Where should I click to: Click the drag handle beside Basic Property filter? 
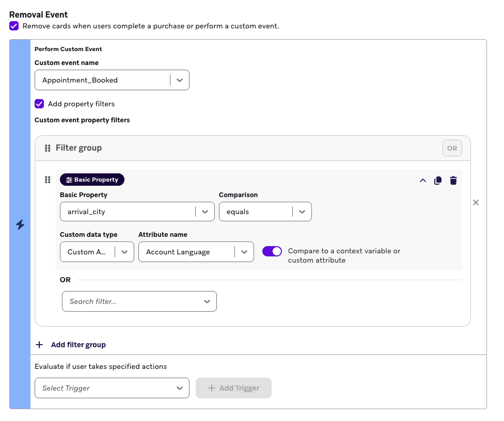(48, 180)
